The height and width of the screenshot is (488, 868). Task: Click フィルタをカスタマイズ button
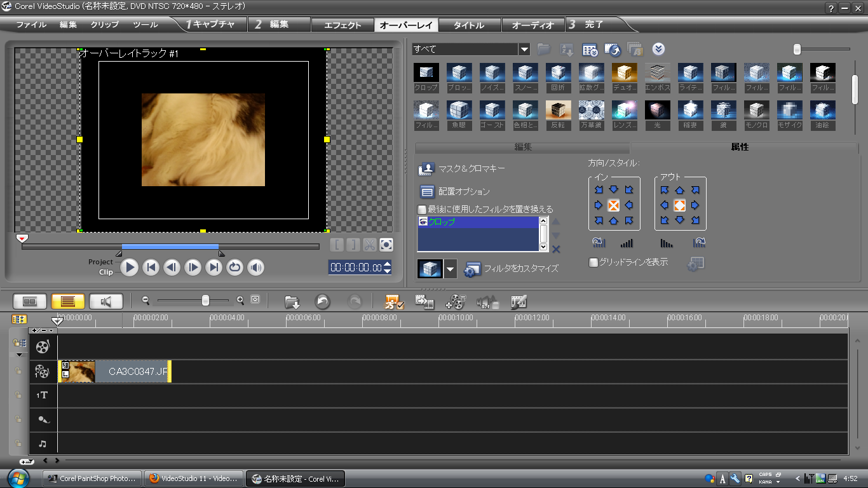point(512,269)
